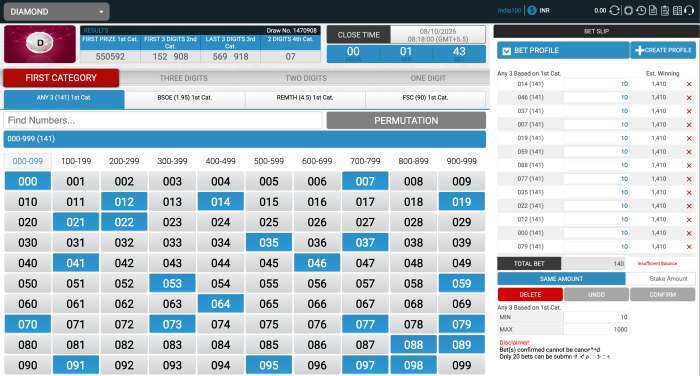Switch to the ONE DIGIT tab
700x376 pixels.
pos(428,78)
